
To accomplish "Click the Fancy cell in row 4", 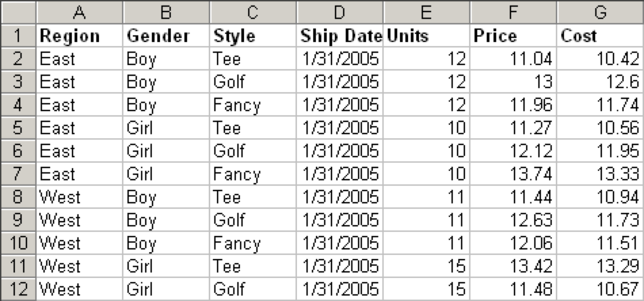I will point(253,104).
